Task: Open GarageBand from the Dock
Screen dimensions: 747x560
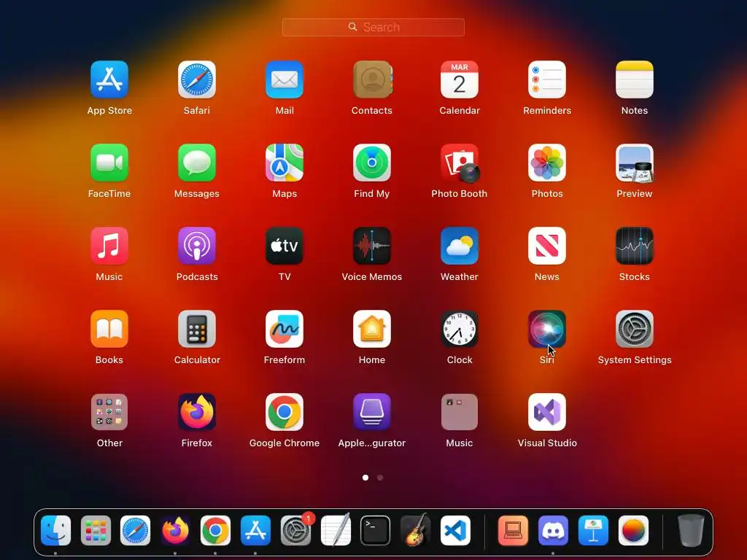Action: pos(415,531)
